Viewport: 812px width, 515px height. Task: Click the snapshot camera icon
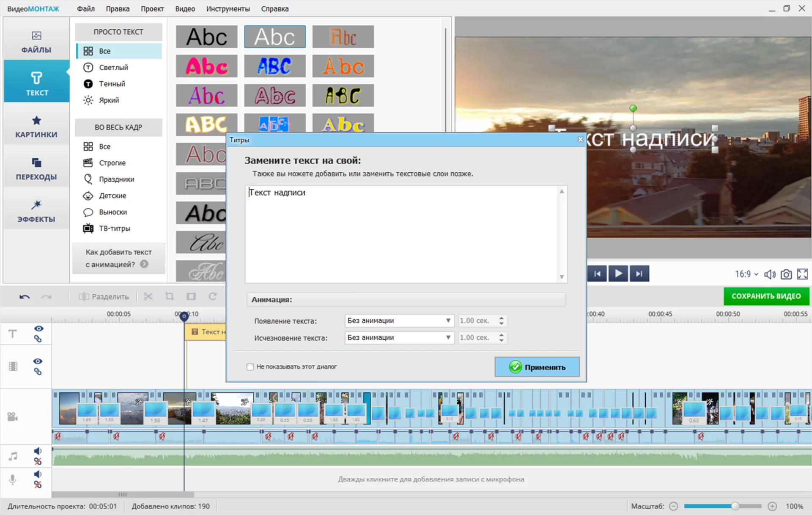pyautogui.click(x=786, y=274)
